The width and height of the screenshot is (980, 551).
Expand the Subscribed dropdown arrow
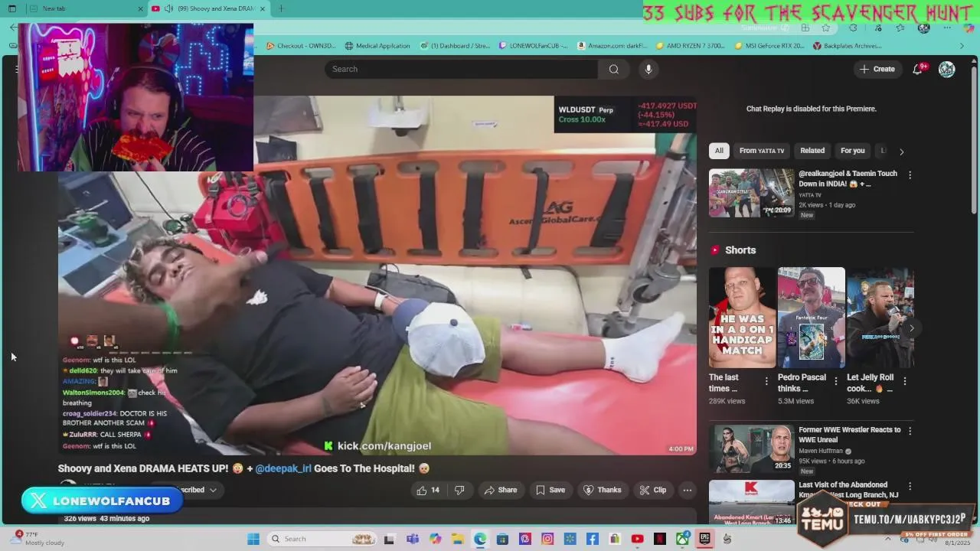[213, 490]
